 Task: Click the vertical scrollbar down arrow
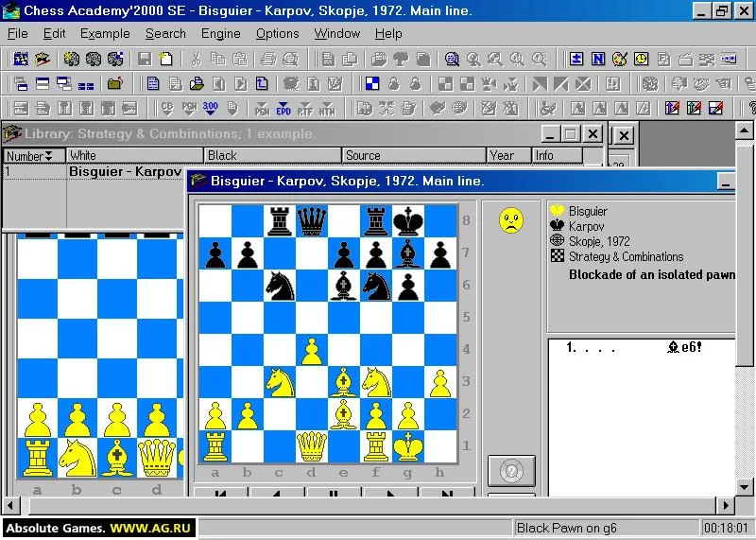744,486
